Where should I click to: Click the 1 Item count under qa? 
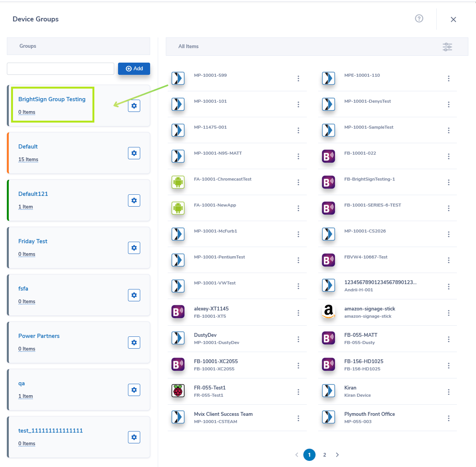tap(26, 396)
